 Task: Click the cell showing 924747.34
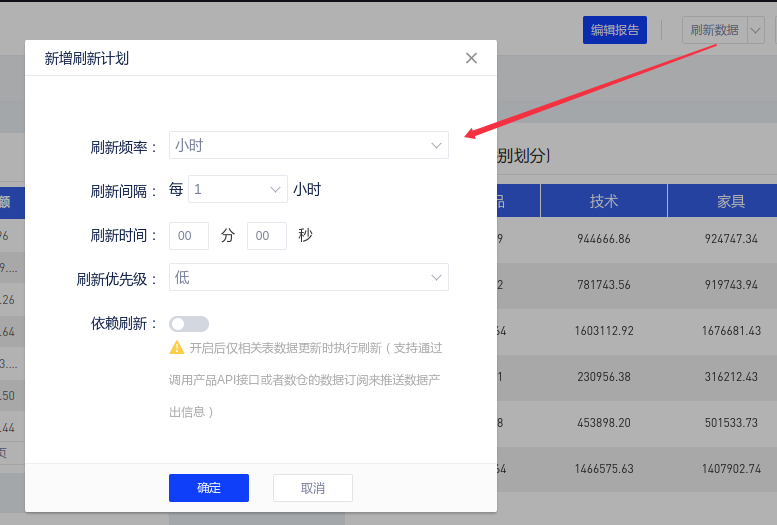click(731, 240)
